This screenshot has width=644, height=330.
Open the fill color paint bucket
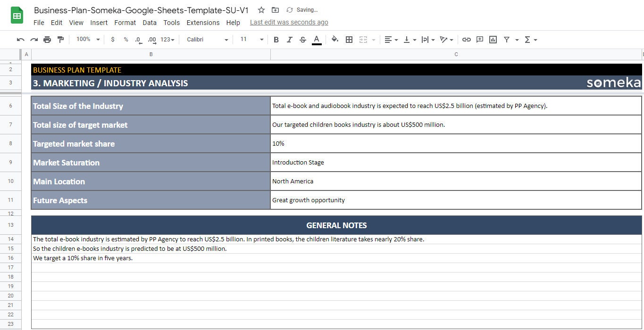(x=335, y=40)
